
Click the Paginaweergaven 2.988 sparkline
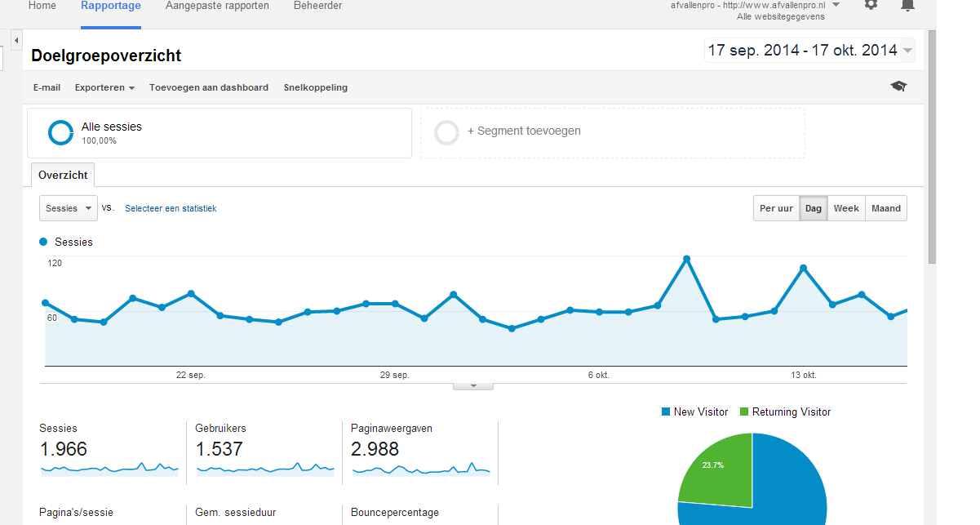[421, 469]
